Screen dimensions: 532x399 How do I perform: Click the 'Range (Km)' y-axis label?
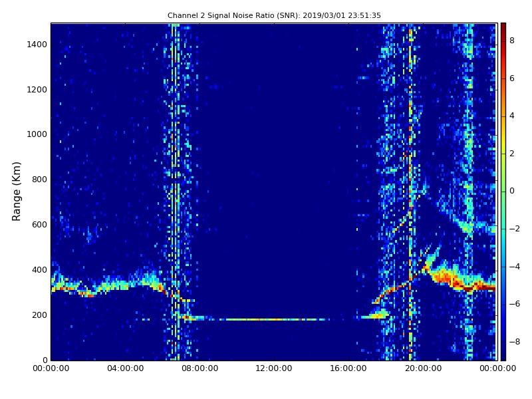pos(16,192)
